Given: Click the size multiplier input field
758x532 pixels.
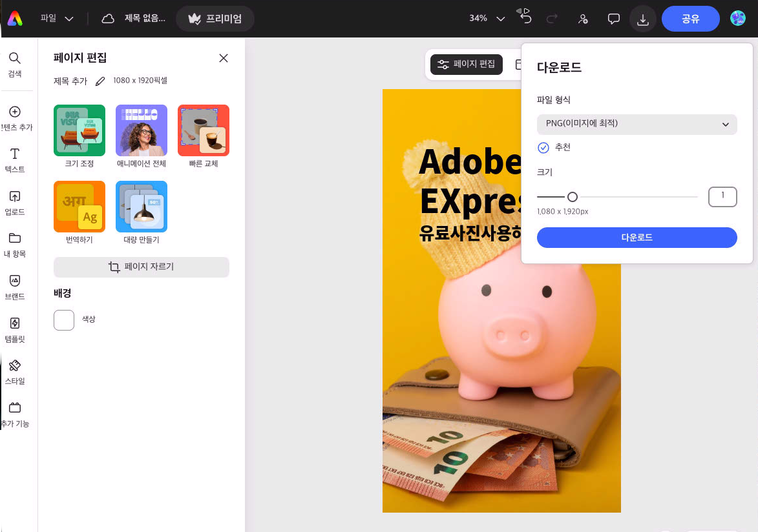Looking at the screenshot, I should (722, 197).
